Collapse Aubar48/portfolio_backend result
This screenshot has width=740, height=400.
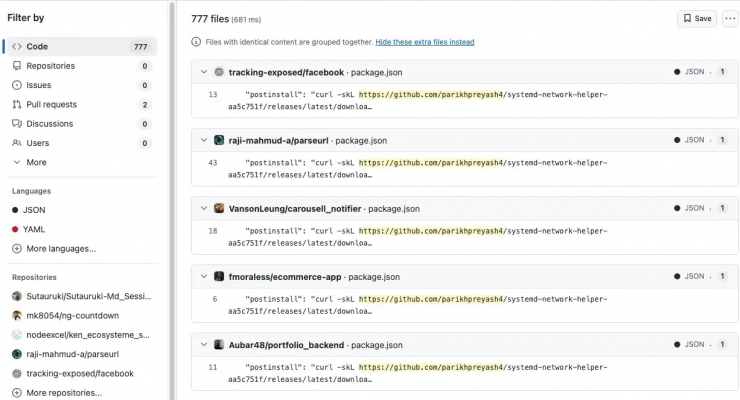pos(204,345)
